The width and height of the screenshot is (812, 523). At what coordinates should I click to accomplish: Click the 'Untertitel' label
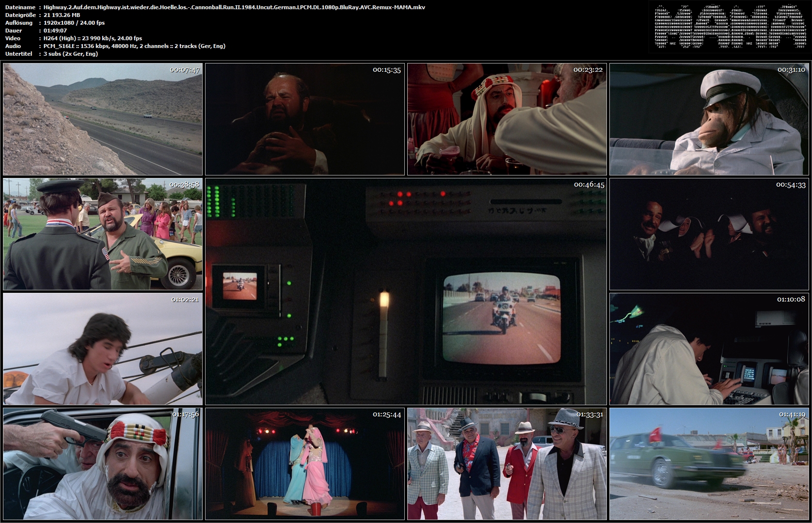(x=18, y=54)
